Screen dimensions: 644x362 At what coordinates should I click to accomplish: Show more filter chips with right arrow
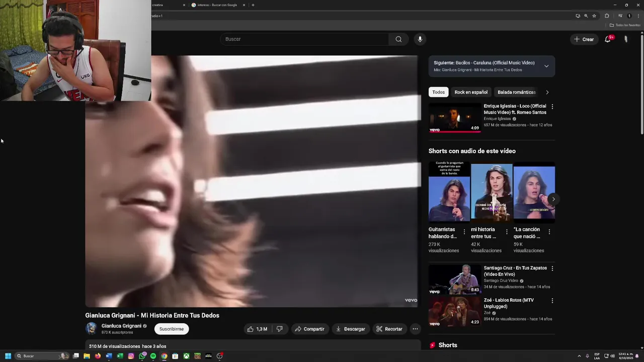pyautogui.click(x=547, y=92)
